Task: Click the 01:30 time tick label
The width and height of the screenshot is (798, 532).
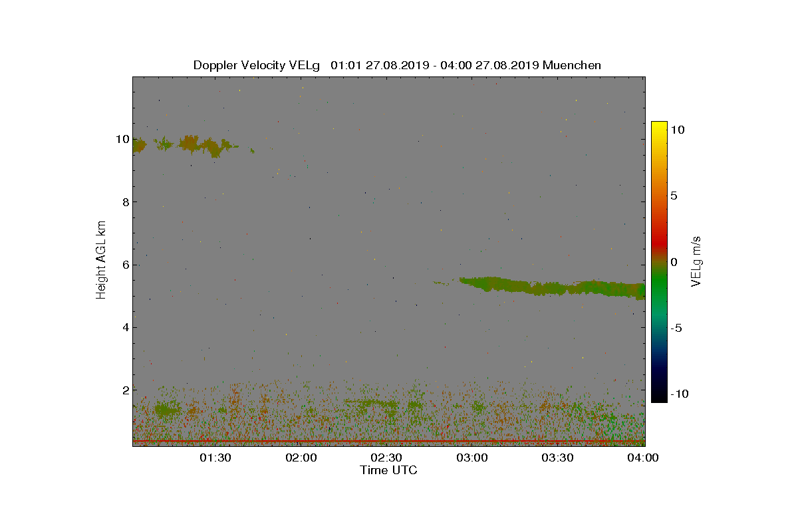Action: 215,458
